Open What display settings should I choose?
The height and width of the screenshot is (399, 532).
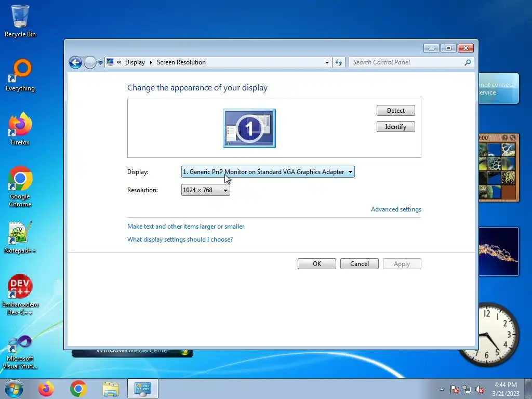click(180, 240)
